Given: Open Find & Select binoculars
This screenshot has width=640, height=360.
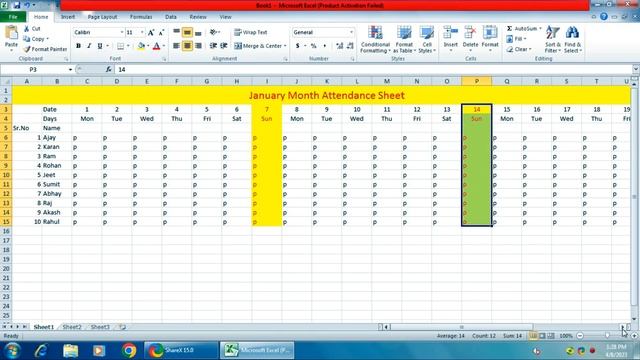Looking at the screenshot, I should click(x=572, y=39).
